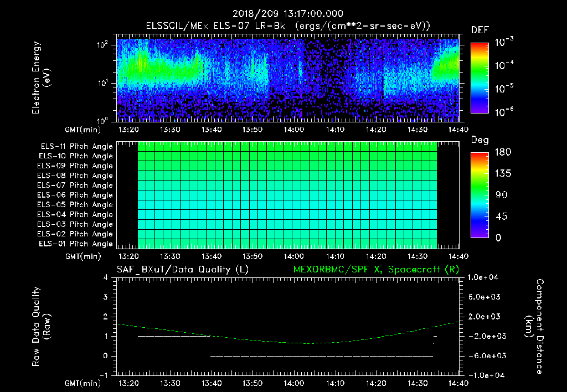This screenshot has height=392, width=567.
Task: Click the 1.0e+04 right axis value
Action: [483, 278]
